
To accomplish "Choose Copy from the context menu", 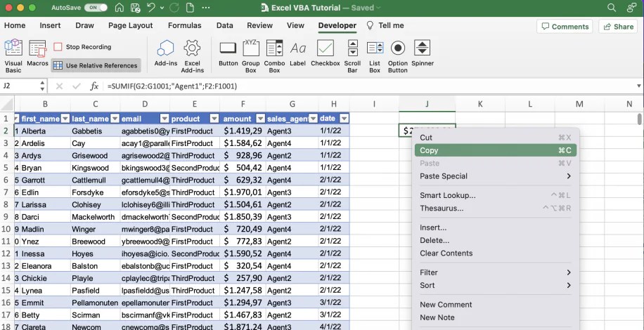I will tap(496, 150).
